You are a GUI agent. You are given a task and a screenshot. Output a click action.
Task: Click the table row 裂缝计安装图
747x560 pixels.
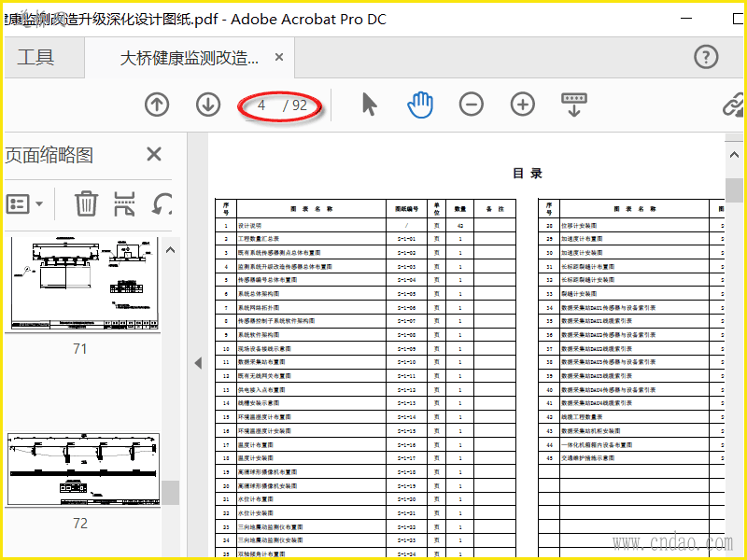[631, 293]
